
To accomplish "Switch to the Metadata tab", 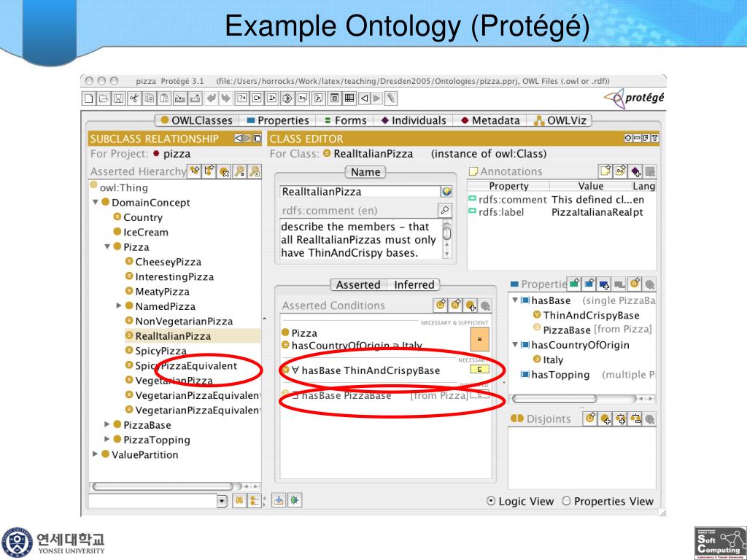I will pos(490,120).
